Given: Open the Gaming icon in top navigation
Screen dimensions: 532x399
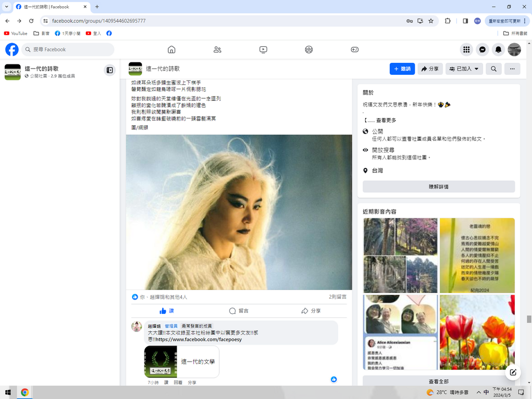Looking at the screenshot, I should click(x=354, y=49).
